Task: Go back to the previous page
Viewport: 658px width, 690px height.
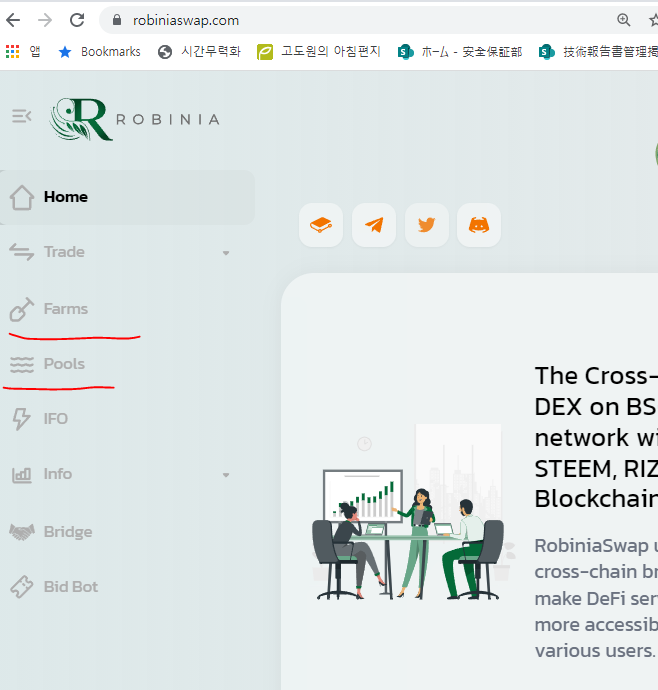Action: (13, 20)
